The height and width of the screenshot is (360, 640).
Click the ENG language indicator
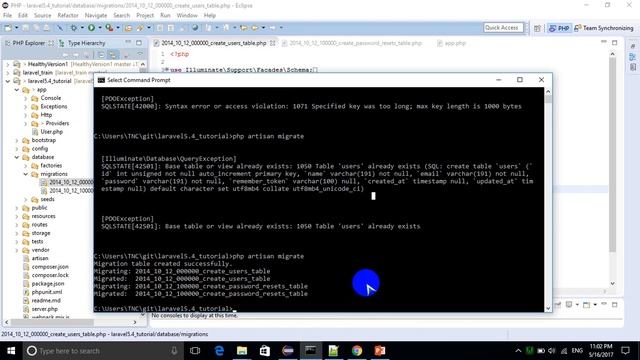(x=577, y=351)
